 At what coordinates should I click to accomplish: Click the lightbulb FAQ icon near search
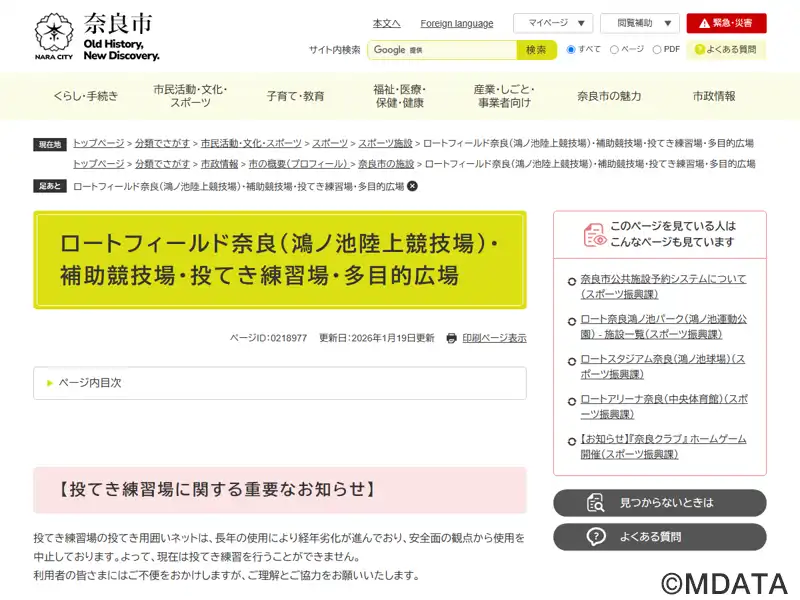click(x=697, y=49)
